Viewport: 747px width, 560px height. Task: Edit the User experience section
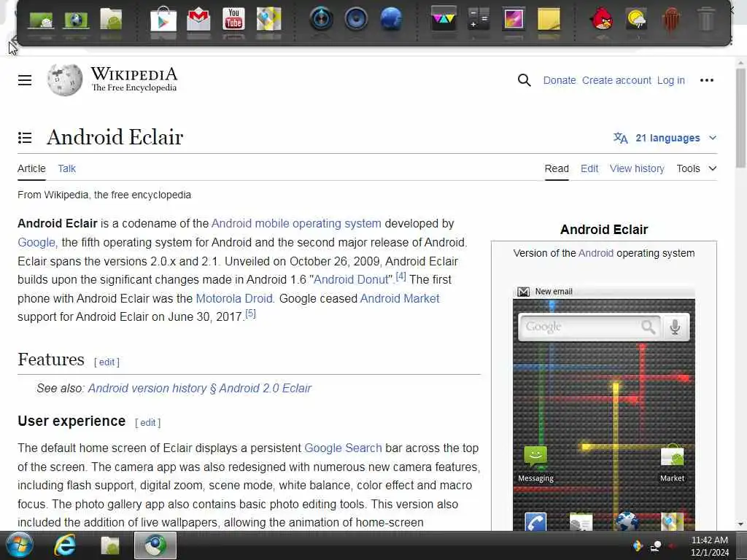tap(147, 422)
